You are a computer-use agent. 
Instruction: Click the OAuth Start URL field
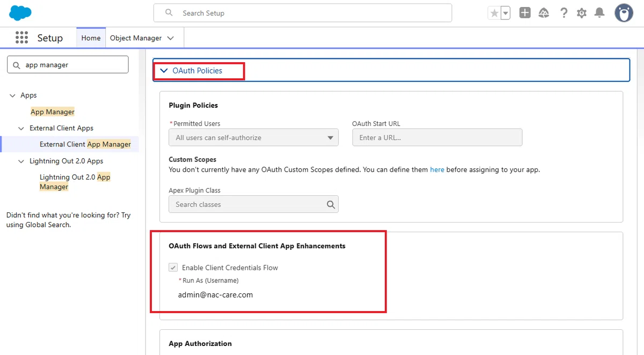(x=437, y=137)
